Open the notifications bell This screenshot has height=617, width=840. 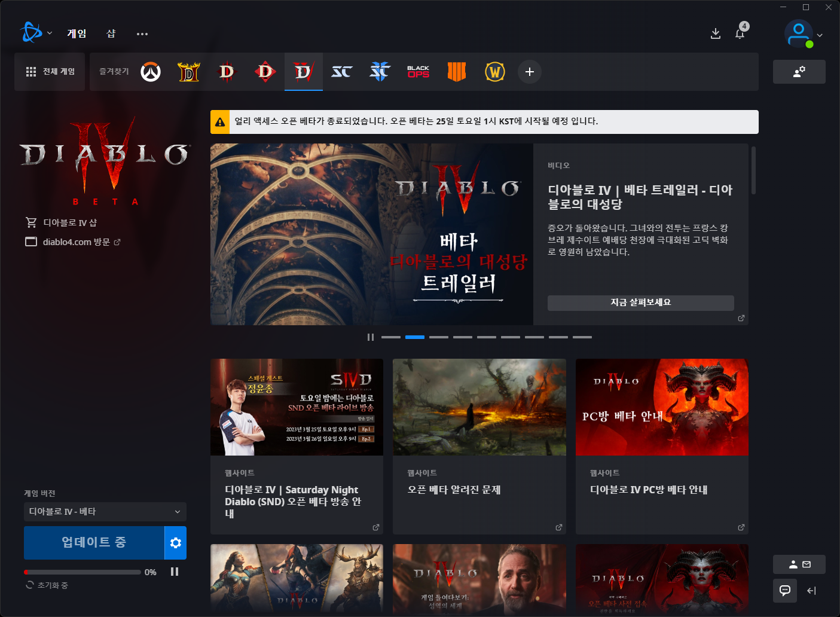click(740, 33)
